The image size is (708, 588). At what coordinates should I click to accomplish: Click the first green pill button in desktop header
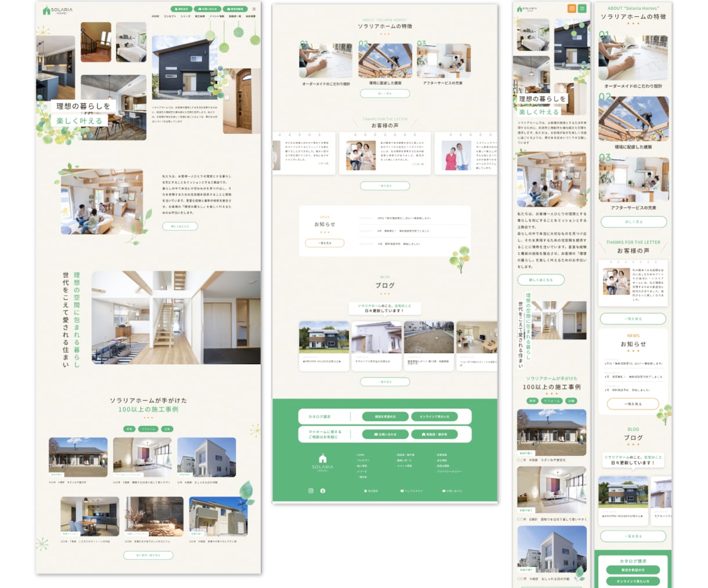182,9
